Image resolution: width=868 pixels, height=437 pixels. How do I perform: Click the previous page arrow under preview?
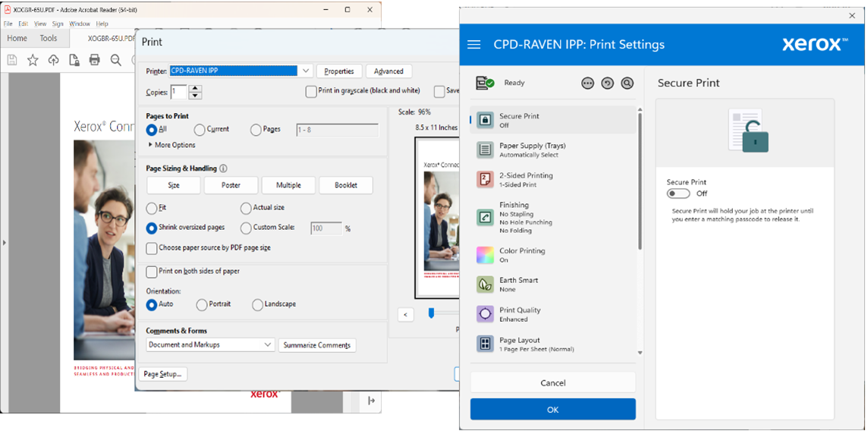click(406, 315)
